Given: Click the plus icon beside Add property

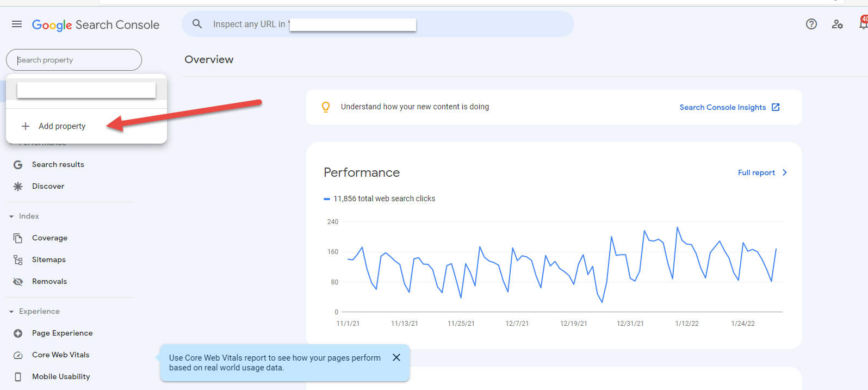Looking at the screenshot, I should tap(26, 126).
